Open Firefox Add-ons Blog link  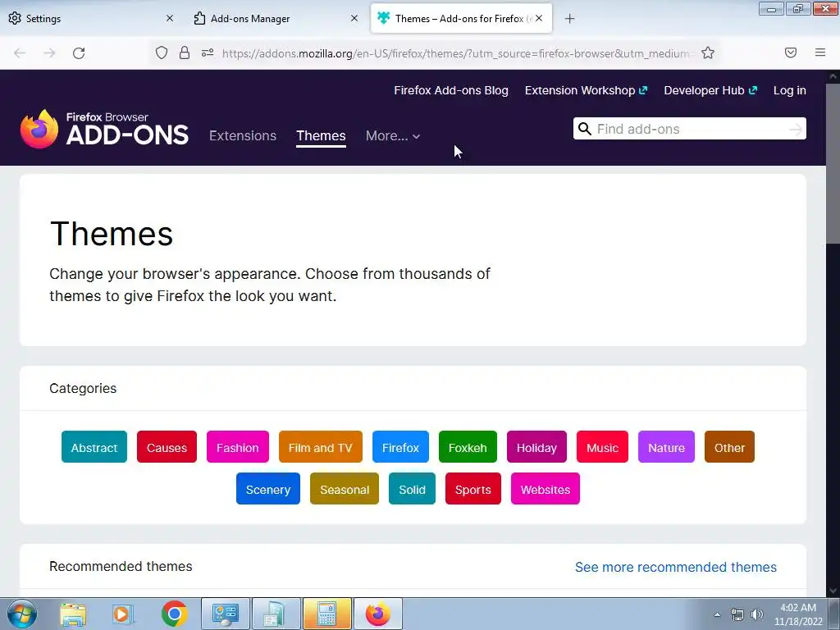click(x=451, y=90)
